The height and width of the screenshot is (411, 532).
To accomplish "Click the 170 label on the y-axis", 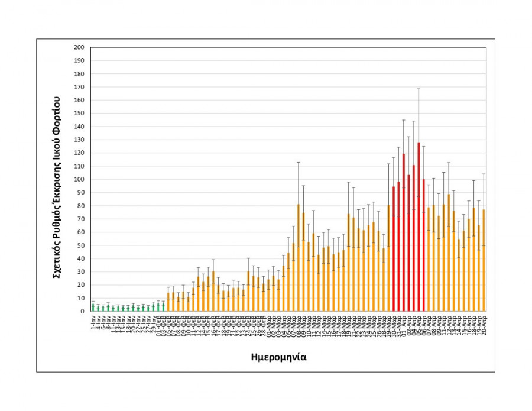I will point(80,87).
